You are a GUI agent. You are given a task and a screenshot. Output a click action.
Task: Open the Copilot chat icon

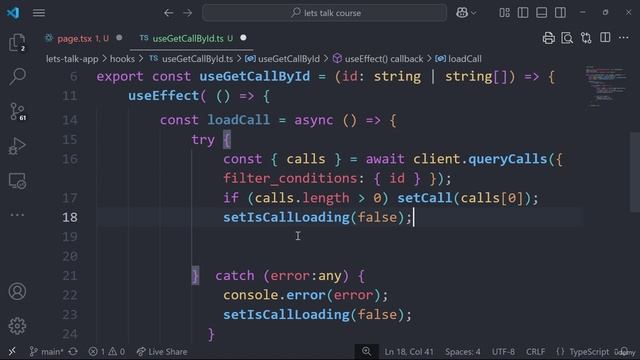click(462, 13)
